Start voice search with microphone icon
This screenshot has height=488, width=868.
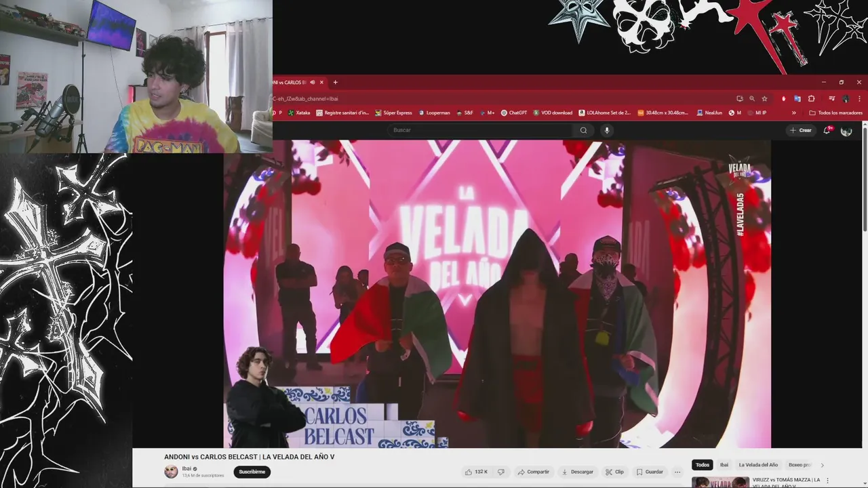pyautogui.click(x=606, y=130)
